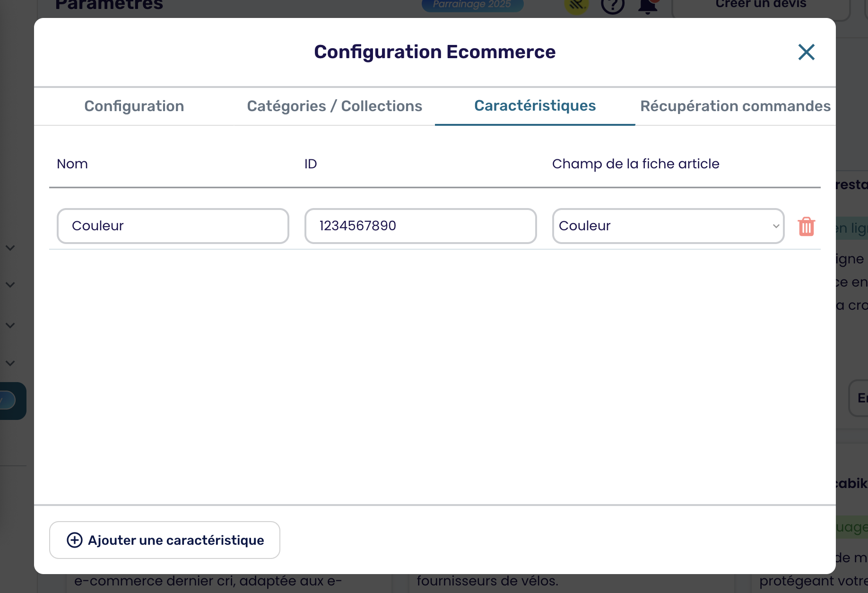The image size is (868, 593).
Task: Click the Parrainage 2025 badge
Action: pos(472,5)
